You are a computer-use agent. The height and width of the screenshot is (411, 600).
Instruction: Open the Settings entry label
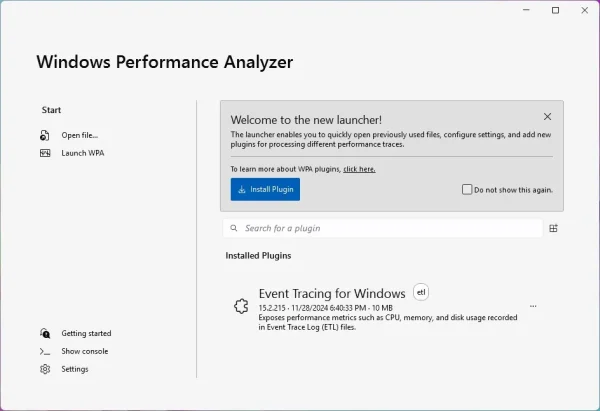pos(75,369)
